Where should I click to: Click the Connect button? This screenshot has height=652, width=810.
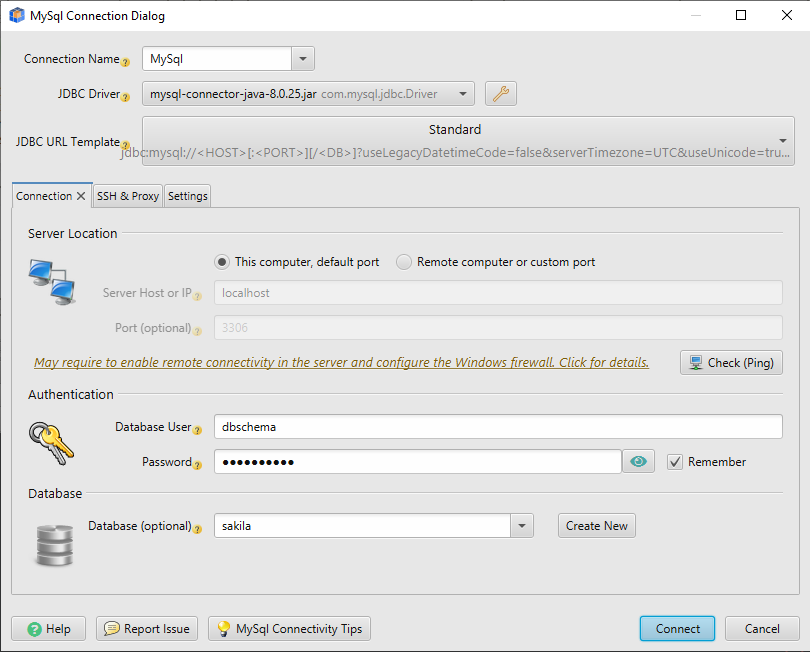point(677,629)
